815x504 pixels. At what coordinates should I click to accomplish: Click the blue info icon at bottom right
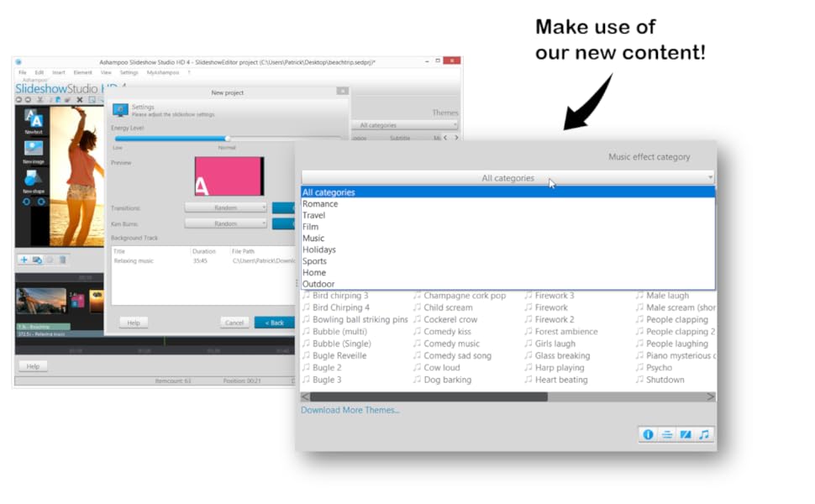pos(648,434)
